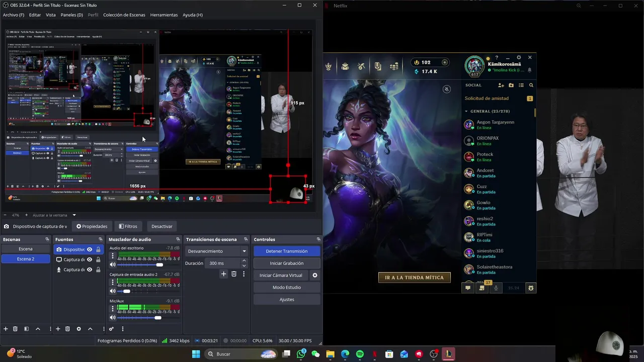Open Spotify from the taskbar

(x=360, y=354)
